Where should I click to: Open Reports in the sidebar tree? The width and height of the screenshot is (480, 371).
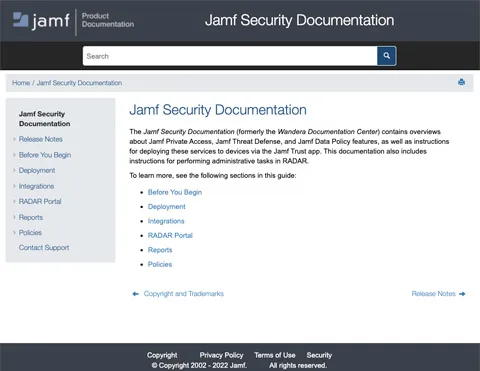pos(31,217)
